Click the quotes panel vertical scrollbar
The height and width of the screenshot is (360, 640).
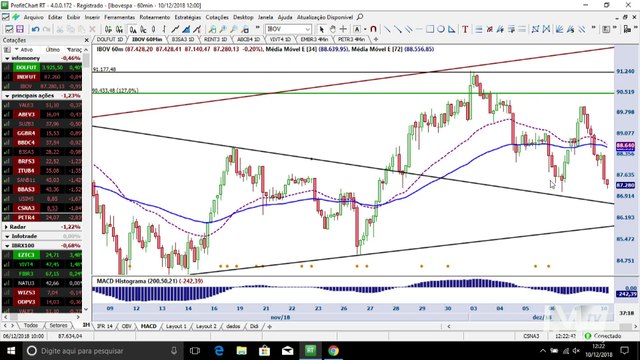(86, 180)
